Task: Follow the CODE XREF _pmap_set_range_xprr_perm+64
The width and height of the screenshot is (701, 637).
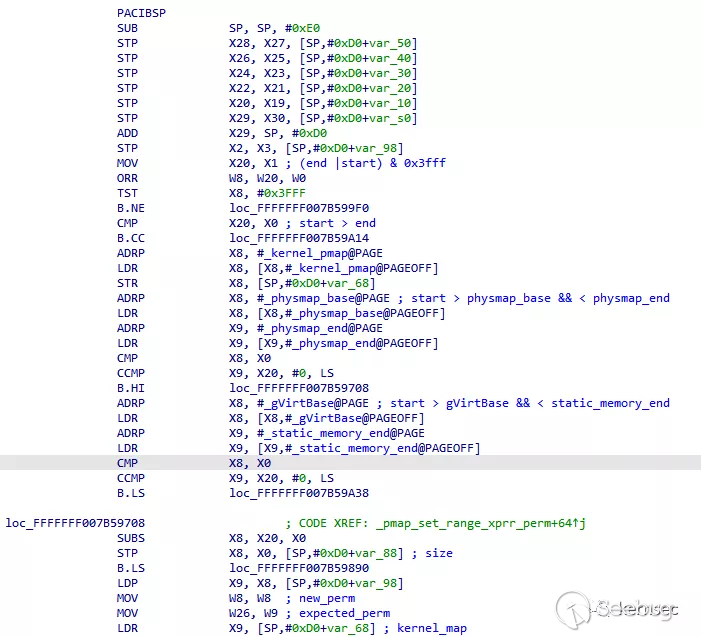Action: pyautogui.click(x=481, y=523)
